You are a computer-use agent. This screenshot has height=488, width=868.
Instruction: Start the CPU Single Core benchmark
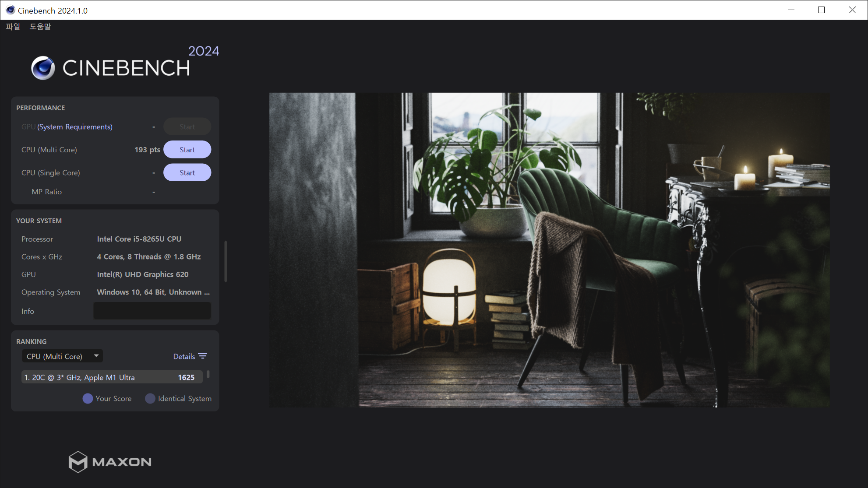187,172
